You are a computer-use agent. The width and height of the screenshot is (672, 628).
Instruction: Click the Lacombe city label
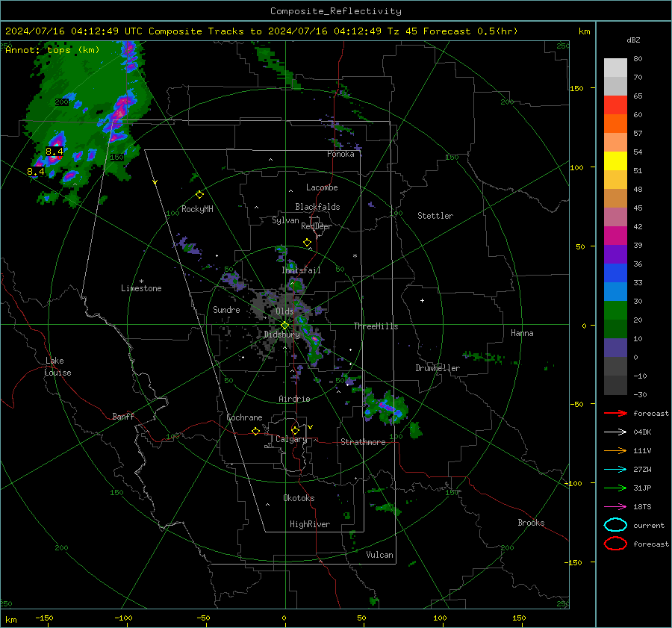(322, 187)
